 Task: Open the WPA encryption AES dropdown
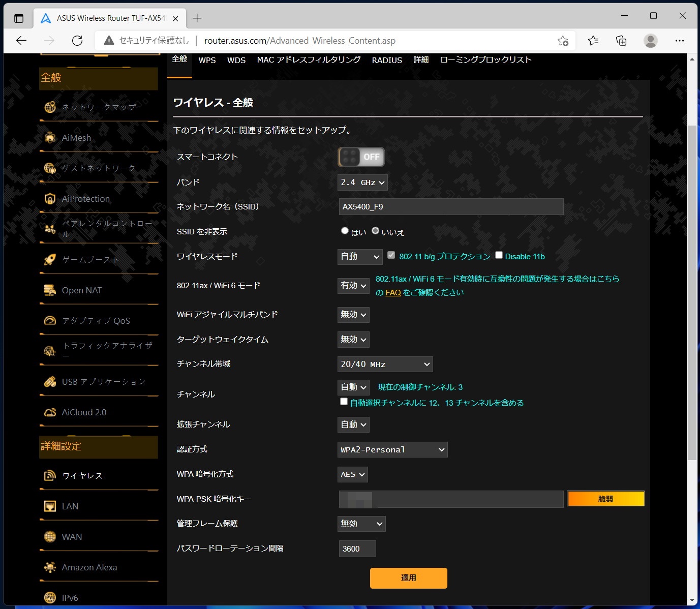[x=353, y=474]
